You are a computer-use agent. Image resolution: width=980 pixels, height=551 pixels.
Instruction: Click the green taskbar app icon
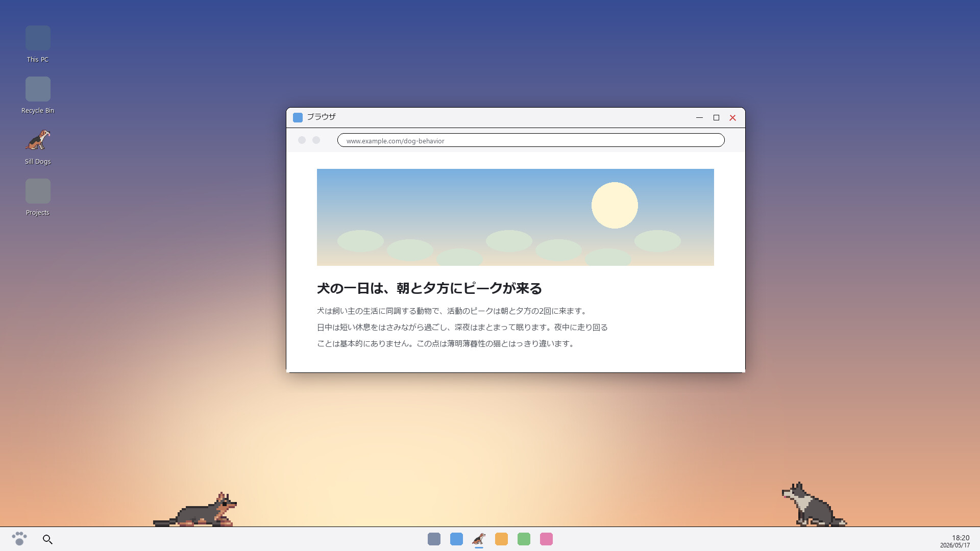[x=524, y=539]
